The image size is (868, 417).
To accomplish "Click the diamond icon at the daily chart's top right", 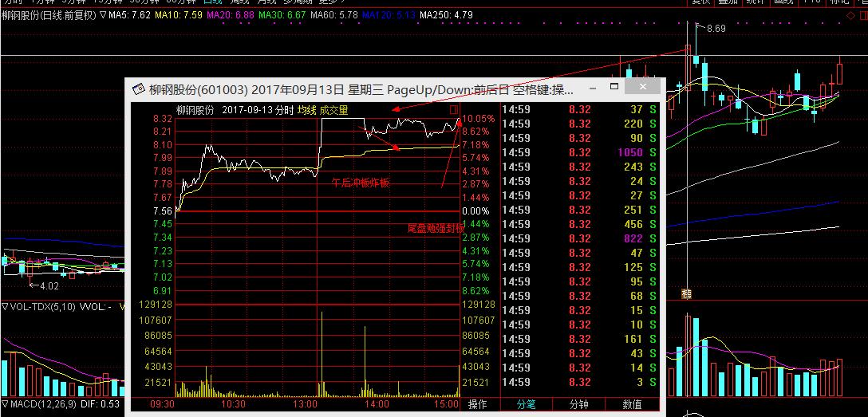I will [850, 15].
